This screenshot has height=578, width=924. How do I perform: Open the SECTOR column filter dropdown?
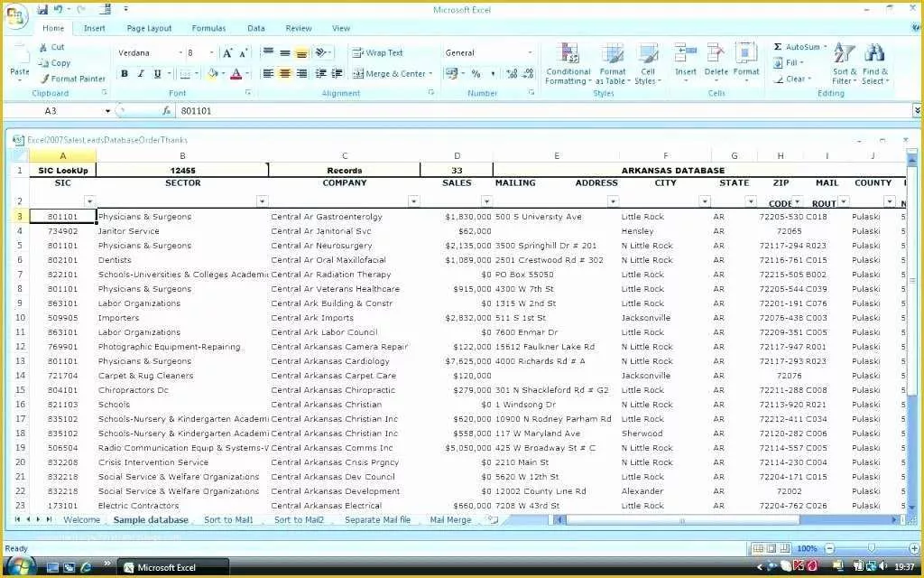(x=263, y=201)
